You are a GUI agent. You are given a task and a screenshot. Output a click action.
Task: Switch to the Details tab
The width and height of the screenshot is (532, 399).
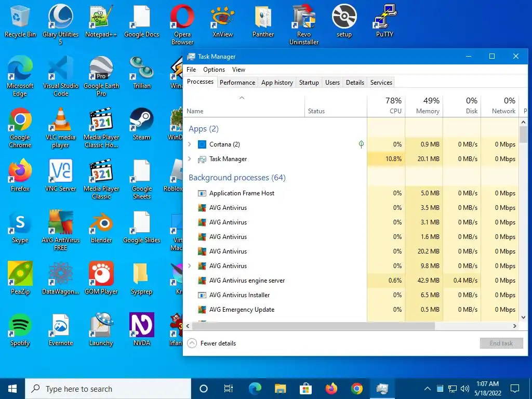pyautogui.click(x=355, y=83)
